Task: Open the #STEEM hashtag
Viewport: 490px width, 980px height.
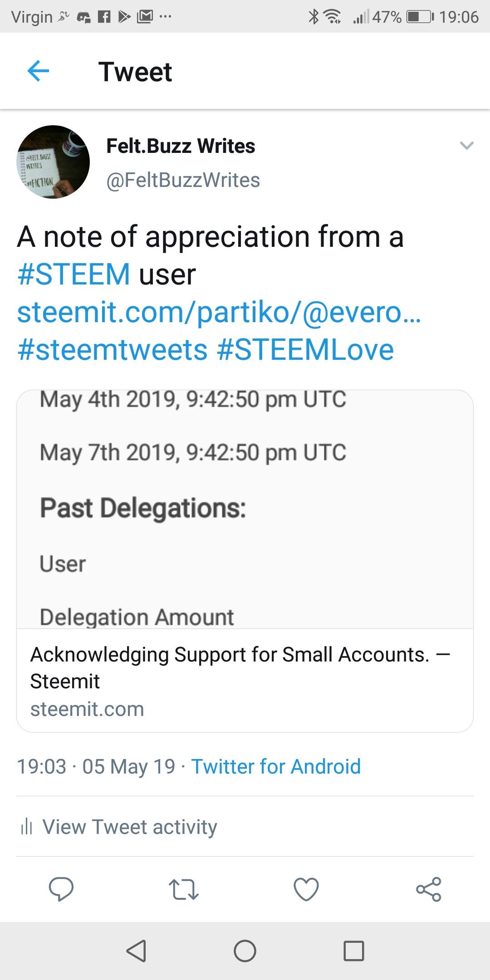Action: point(73,274)
